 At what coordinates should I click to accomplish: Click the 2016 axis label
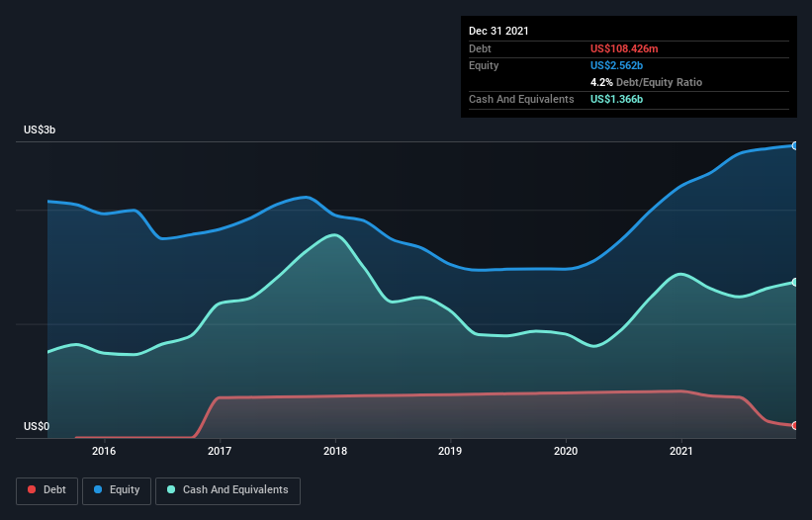point(104,451)
